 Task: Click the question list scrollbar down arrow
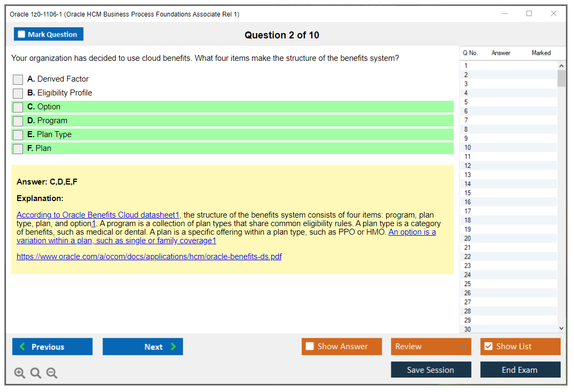(561, 328)
